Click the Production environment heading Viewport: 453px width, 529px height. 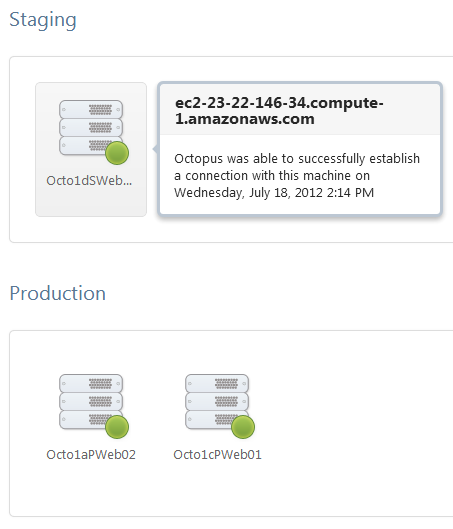58,293
